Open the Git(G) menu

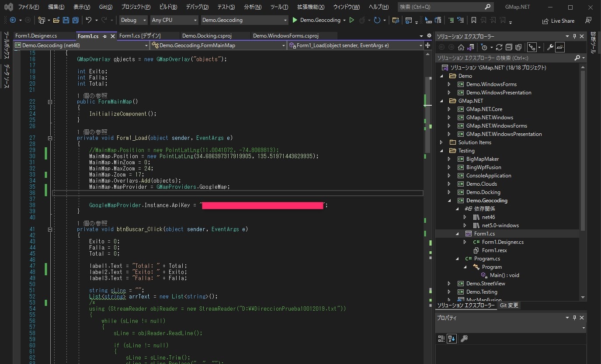pyautogui.click(x=105, y=7)
